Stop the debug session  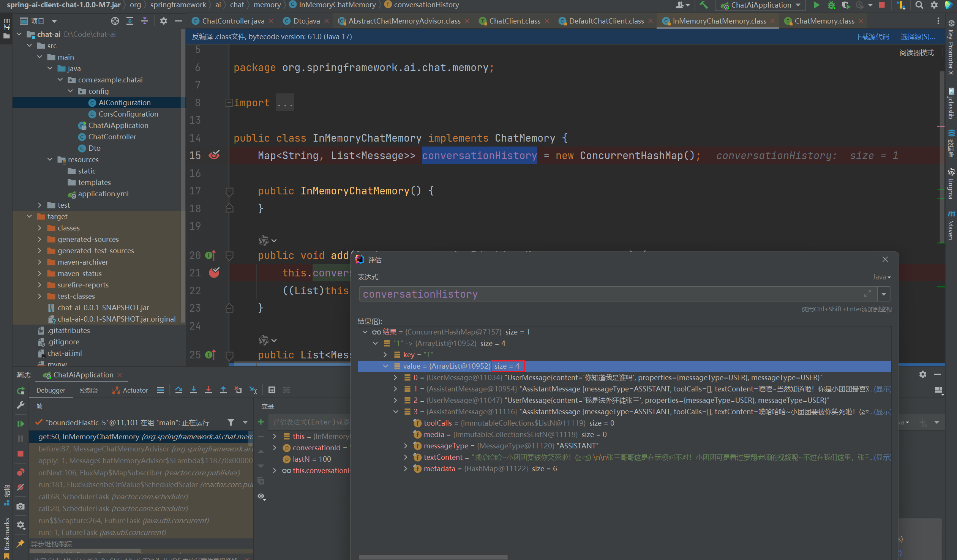[21, 454]
